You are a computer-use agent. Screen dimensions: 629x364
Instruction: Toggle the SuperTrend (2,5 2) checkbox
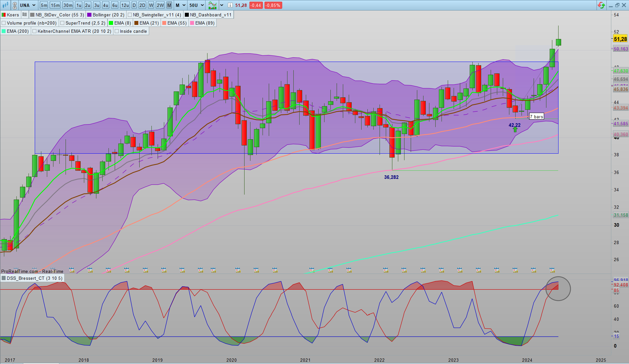[x=62, y=23]
